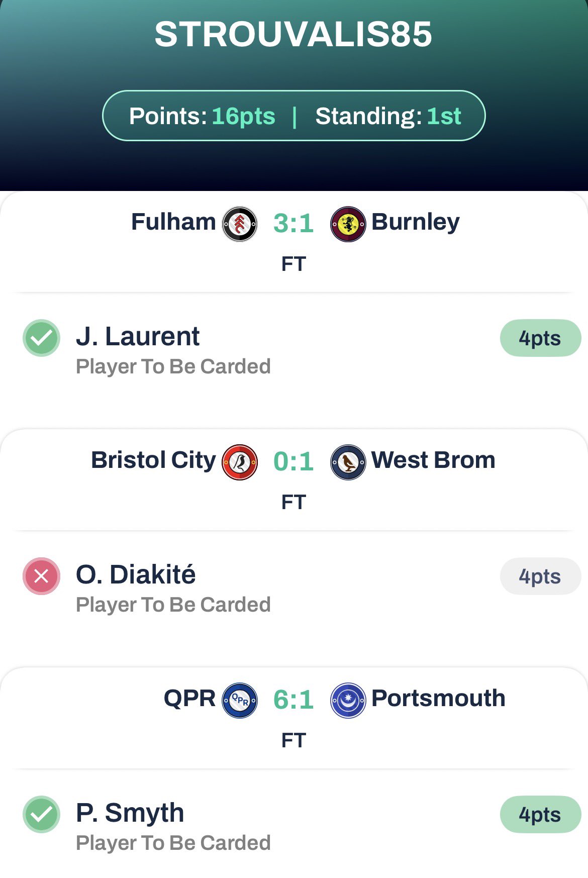Select the 4pts badge for O. Diakité
The width and height of the screenshot is (588, 878).
point(540,576)
